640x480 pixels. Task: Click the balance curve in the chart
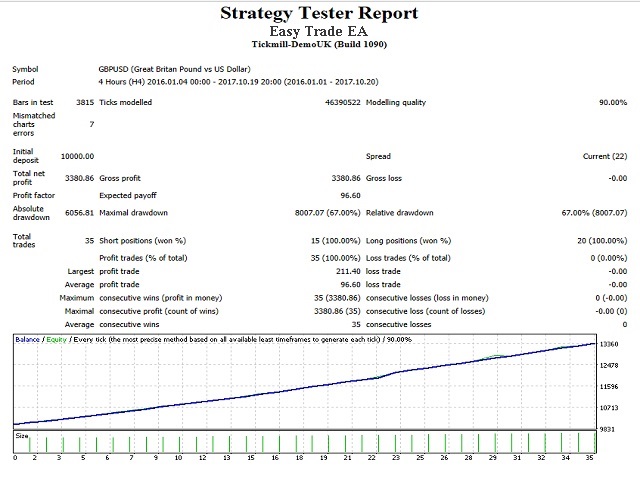click(x=304, y=387)
